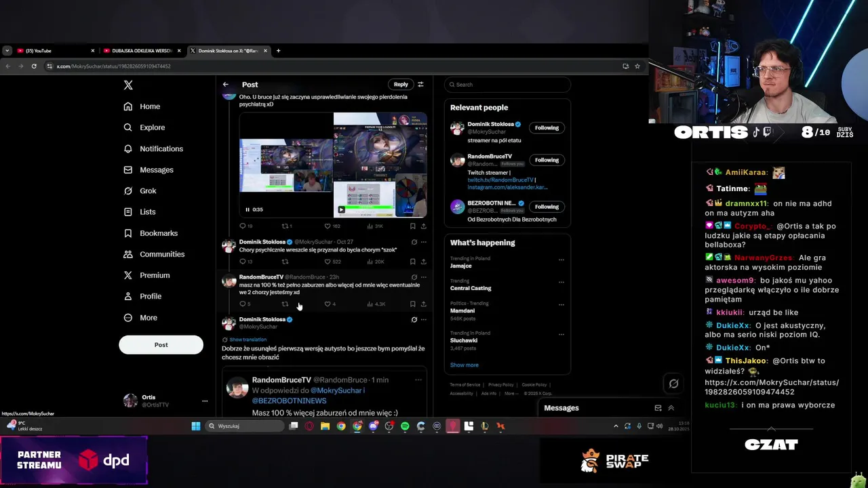868x488 pixels.
Task: Like the video tweet with 162 likes
Action: point(332,226)
